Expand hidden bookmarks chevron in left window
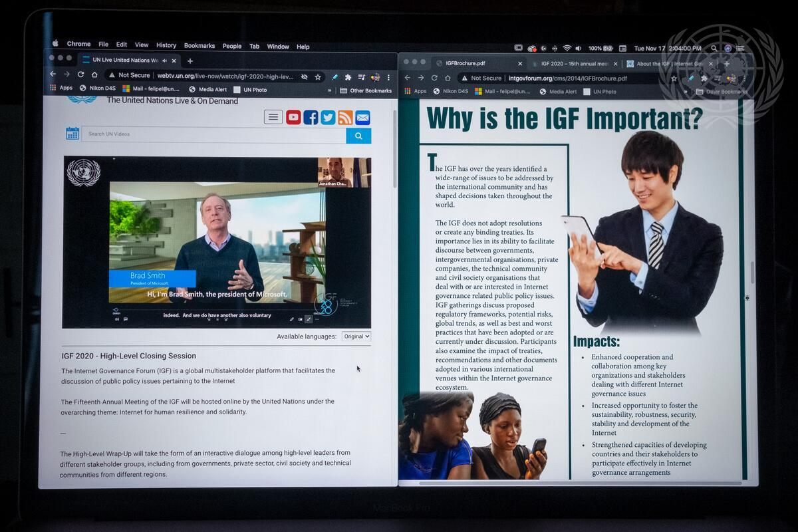This screenshot has width=798, height=532. pos(329,90)
